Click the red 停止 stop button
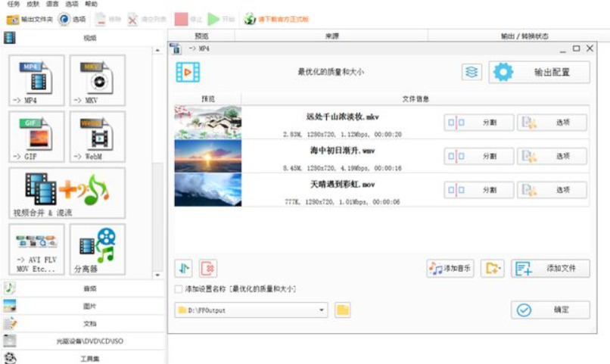 (x=188, y=19)
